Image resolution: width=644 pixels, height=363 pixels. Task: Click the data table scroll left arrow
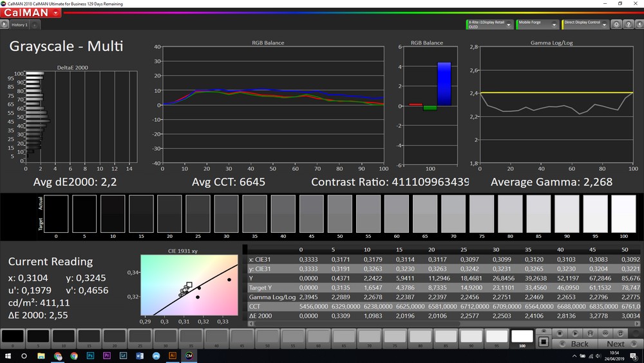tap(251, 324)
